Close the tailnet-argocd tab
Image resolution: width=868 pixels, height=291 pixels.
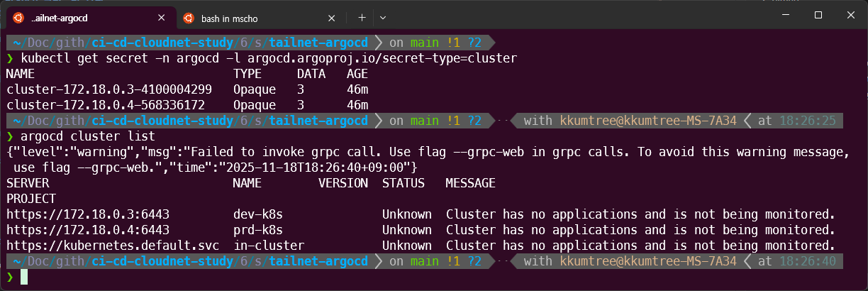[x=160, y=17]
